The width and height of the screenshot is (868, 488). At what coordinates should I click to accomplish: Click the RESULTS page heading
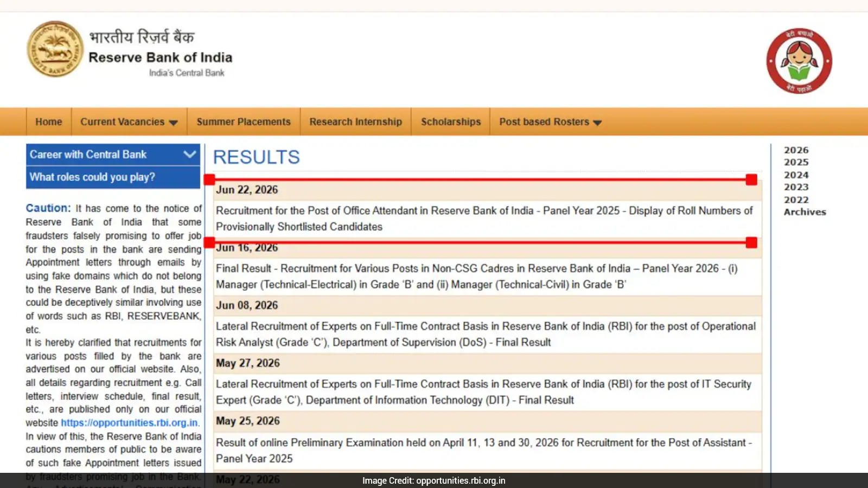click(x=256, y=157)
